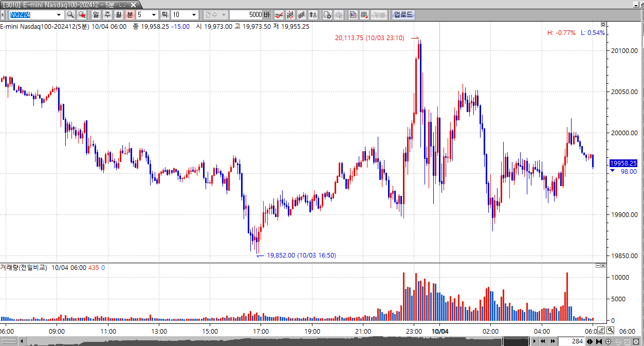
Task: Click the zoom in plus circle icon
Action: pos(609,341)
